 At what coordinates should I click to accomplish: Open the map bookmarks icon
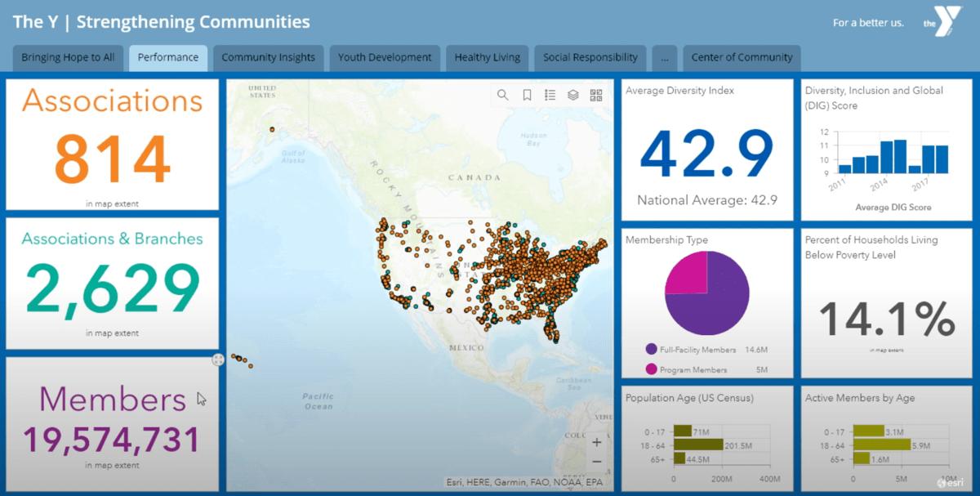point(527,95)
